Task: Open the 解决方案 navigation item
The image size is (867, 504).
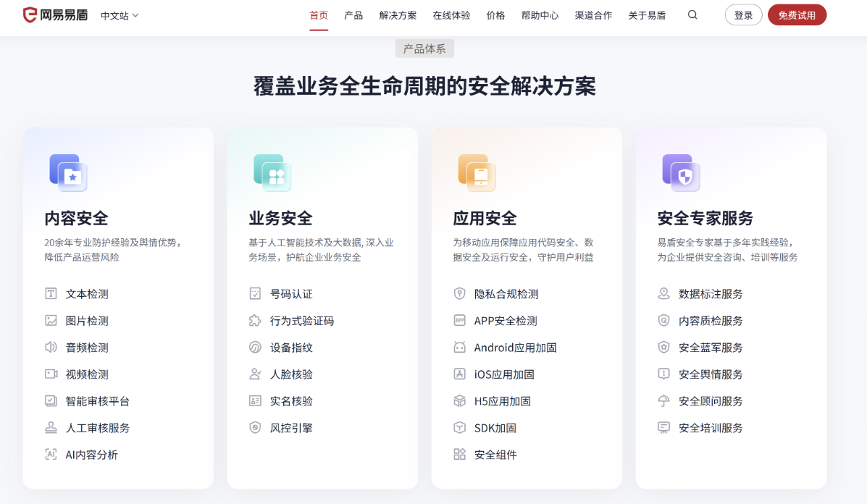Action: tap(396, 14)
